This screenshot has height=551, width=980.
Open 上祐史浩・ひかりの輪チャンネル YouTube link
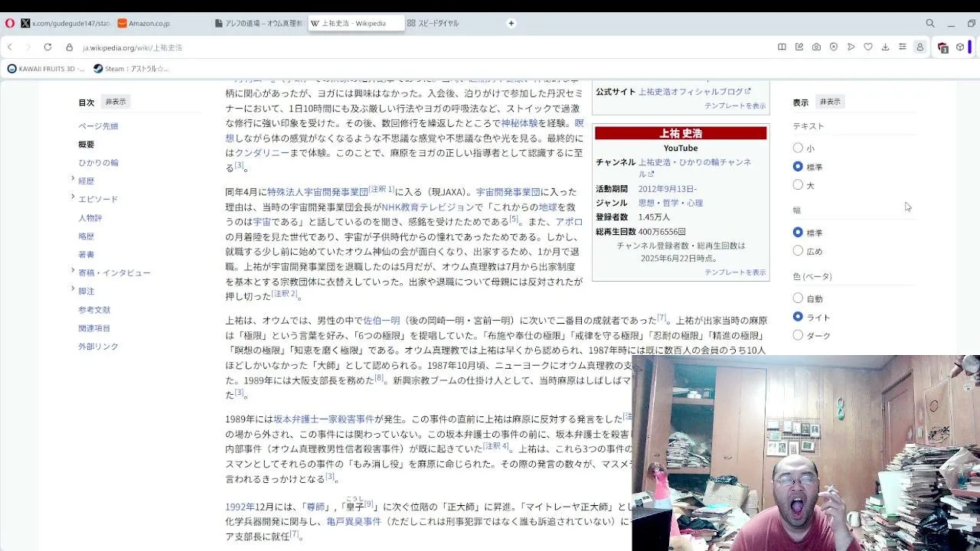(694, 168)
